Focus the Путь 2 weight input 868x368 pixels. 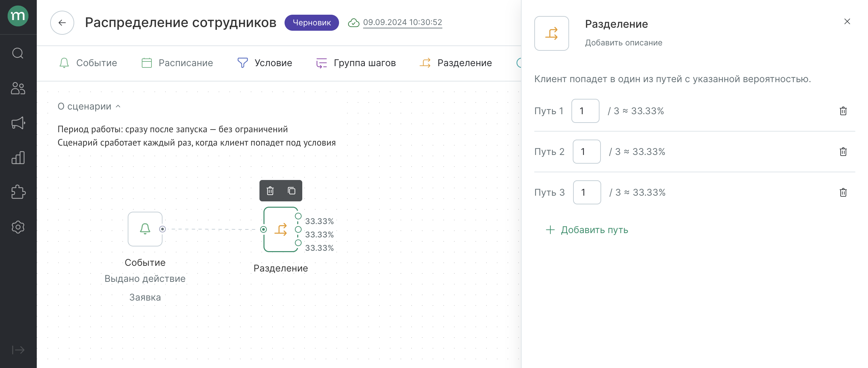coord(587,152)
